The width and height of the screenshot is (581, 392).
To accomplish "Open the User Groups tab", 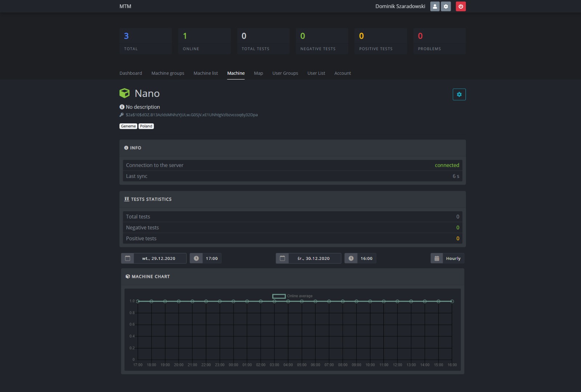I will pyautogui.click(x=285, y=73).
